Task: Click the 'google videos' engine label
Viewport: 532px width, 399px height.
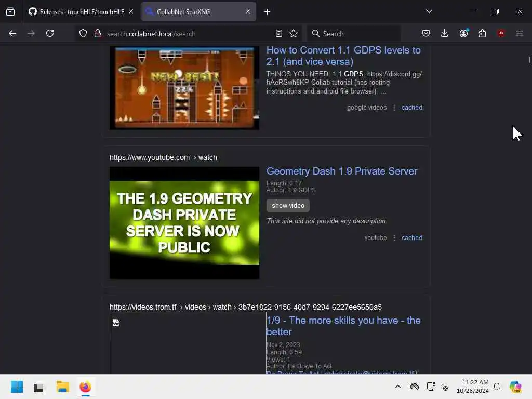Action: coord(367,108)
